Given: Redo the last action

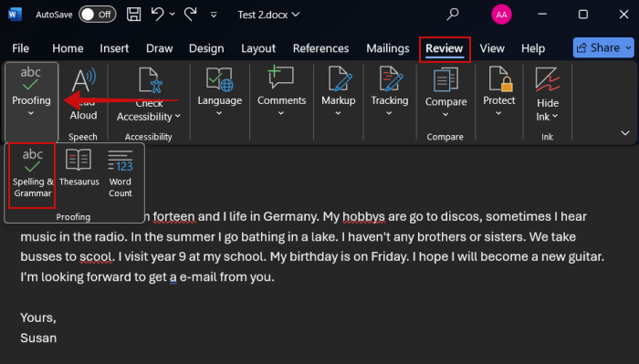Looking at the screenshot, I should coord(190,15).
